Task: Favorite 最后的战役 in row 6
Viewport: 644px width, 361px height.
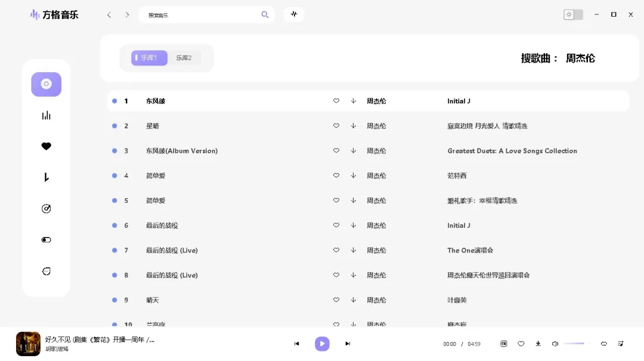Action: point(336,226)
